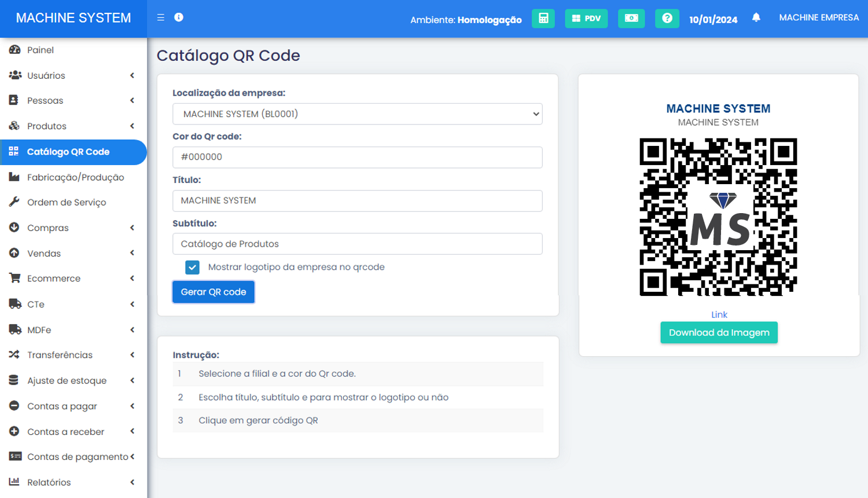Click the Pessoas contact book icon
Image resolution: width=868 pixels, height=498 pixels.
pos(14,100)
